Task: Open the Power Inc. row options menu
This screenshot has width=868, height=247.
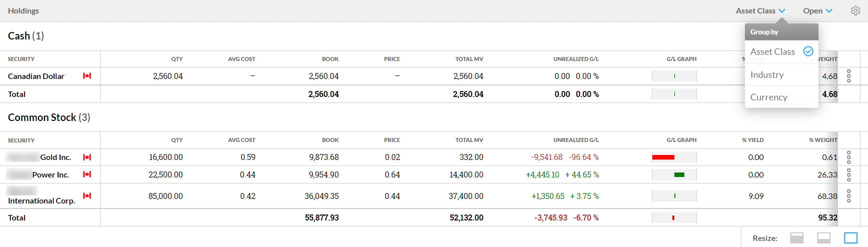Action: coord(849,174)
